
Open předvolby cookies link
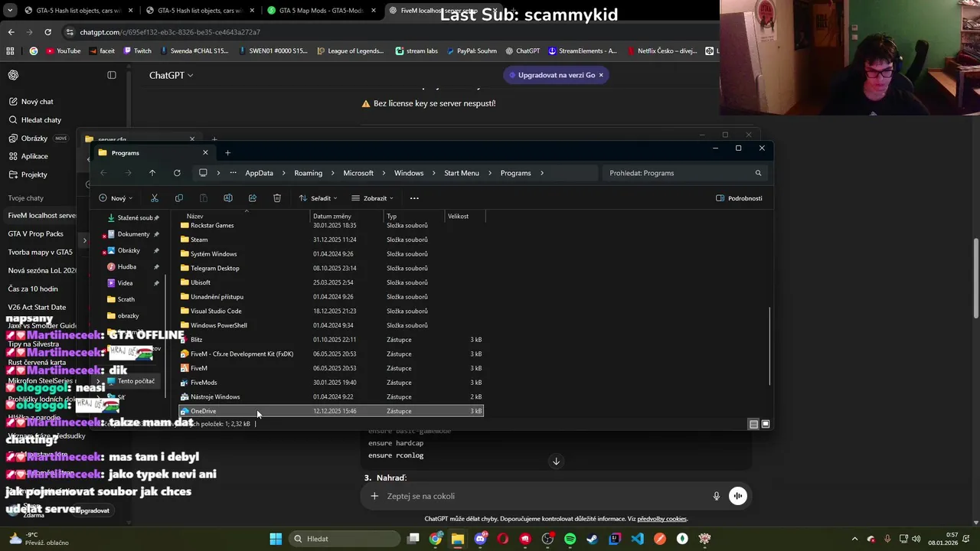point(662,519)
